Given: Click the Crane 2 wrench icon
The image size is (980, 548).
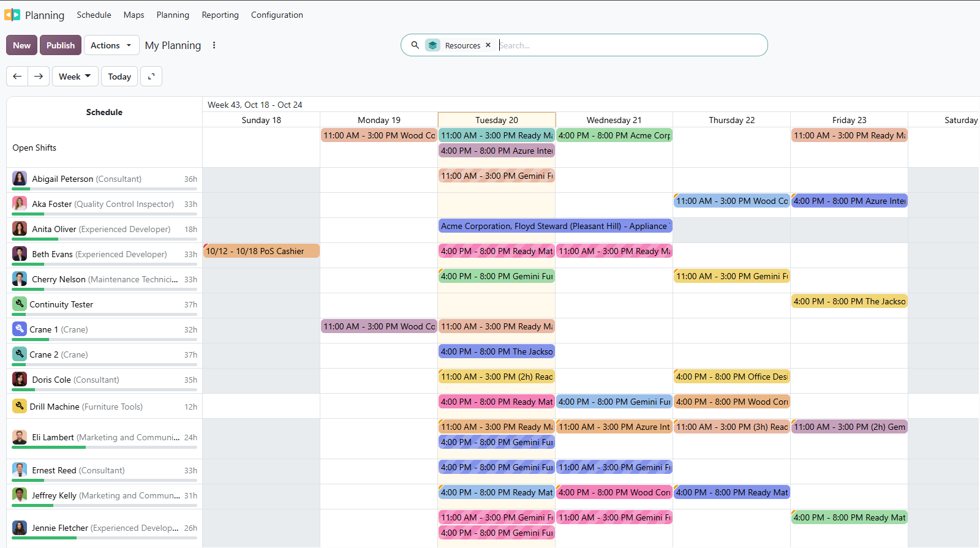Looking at the screenshot, I should [x=20, y=354].
